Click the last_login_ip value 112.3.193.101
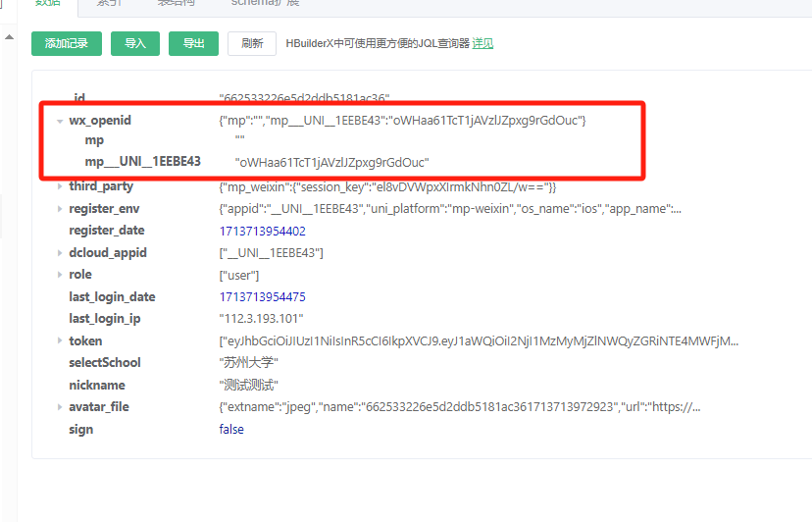 [x=262, y=319]
